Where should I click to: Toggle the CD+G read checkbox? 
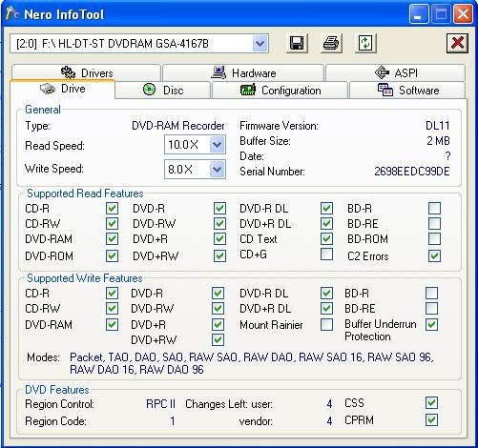pos(326,255)
